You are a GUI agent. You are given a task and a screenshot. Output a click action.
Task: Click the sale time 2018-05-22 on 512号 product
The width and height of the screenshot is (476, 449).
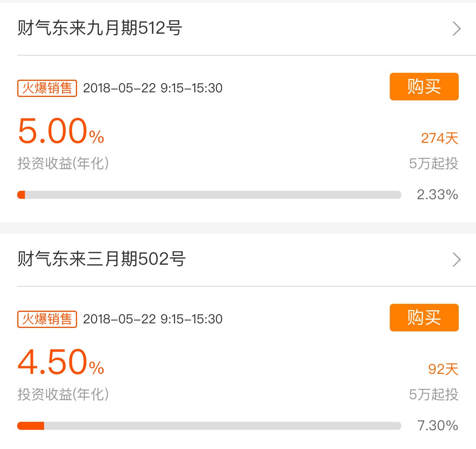point(153,88)
